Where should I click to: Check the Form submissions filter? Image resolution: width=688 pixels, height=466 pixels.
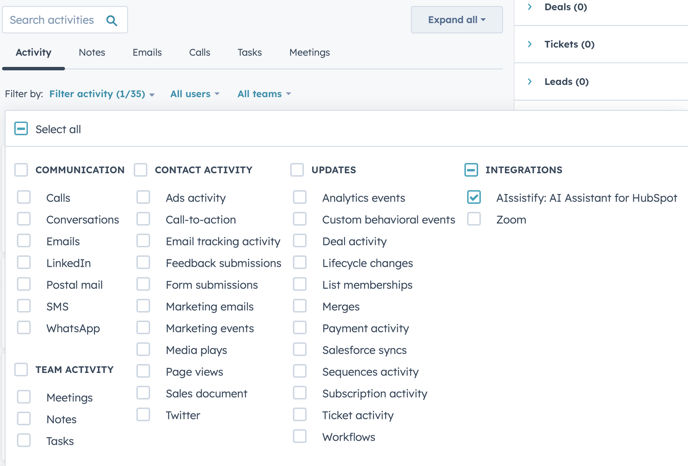143,284
